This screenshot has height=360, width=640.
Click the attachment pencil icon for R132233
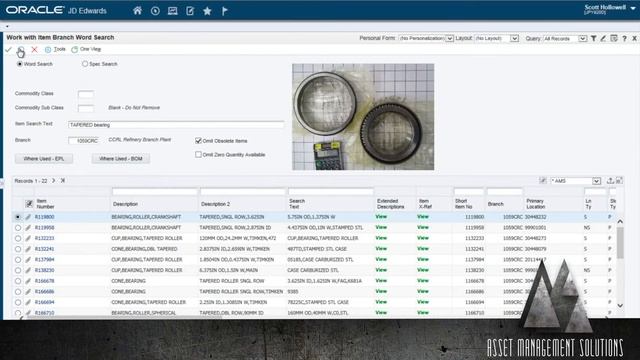pos(28,238)
